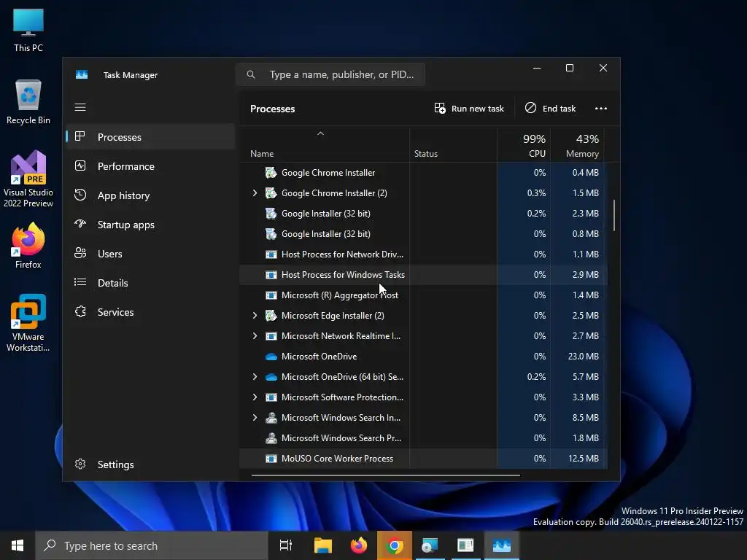Viewport: 747px width, 560px height.
Task: Click the MoUSO Core Worker Process icon
Action: 271,459
